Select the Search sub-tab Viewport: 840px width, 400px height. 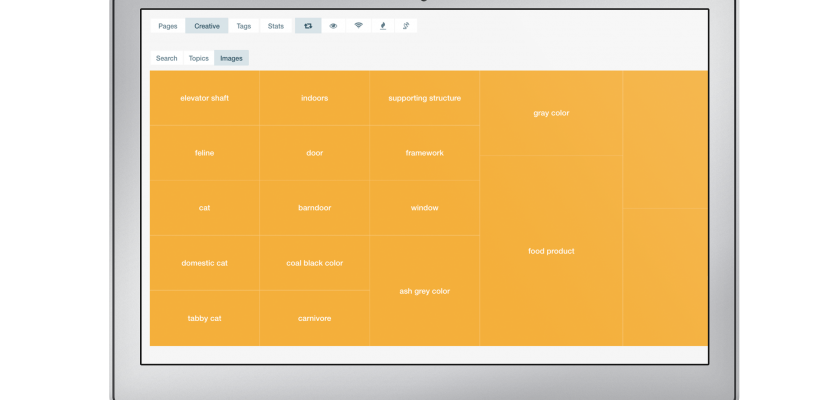pos(167,58)
